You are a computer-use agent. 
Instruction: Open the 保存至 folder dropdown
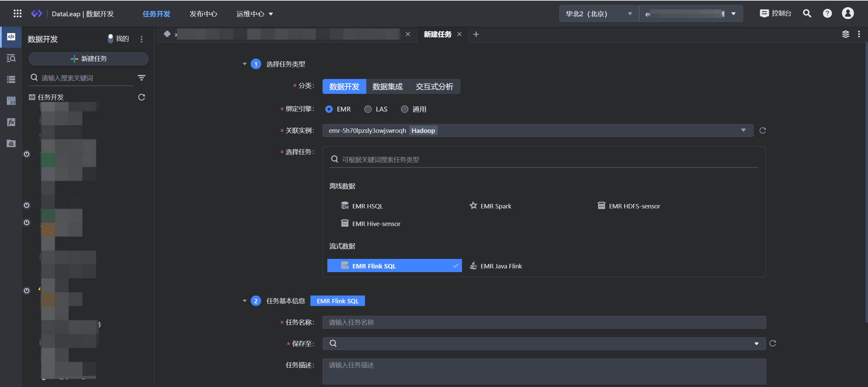[x=544, y=343]
